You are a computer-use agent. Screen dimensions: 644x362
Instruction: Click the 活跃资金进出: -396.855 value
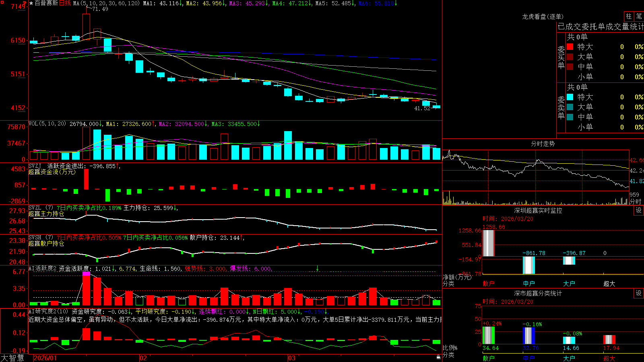click(x=82, y=166)
